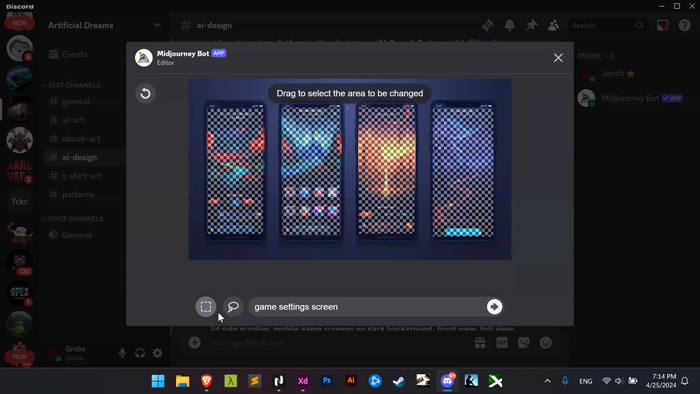Launch Photoshop from the taskbar
Screen dimensions: 700x394
[x=327, y=381]
